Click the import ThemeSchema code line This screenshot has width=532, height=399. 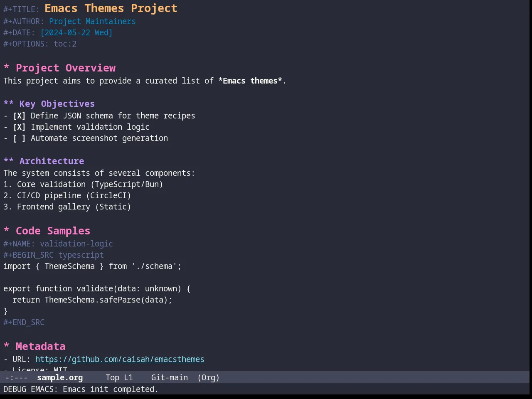pyautogui.click(x=92, y=266)
